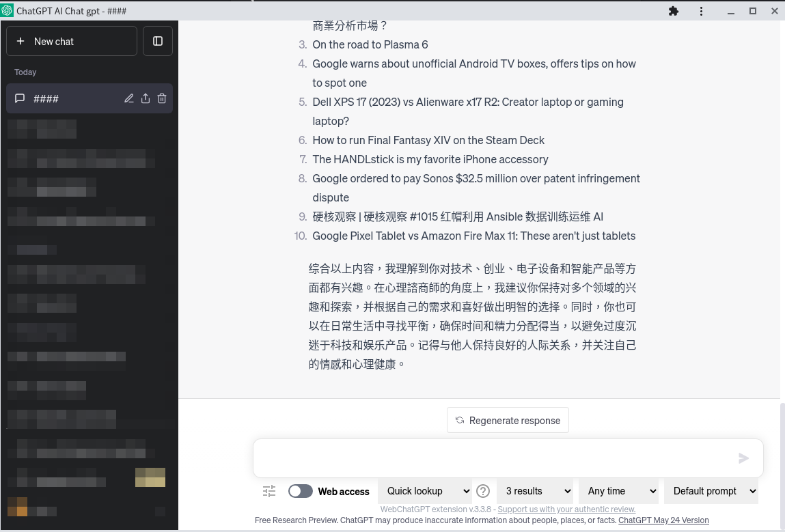Viewport: 785px width, 532px height.
Task: Click the ChatGPT app icon in title bar
Action: tap(7, 10)
